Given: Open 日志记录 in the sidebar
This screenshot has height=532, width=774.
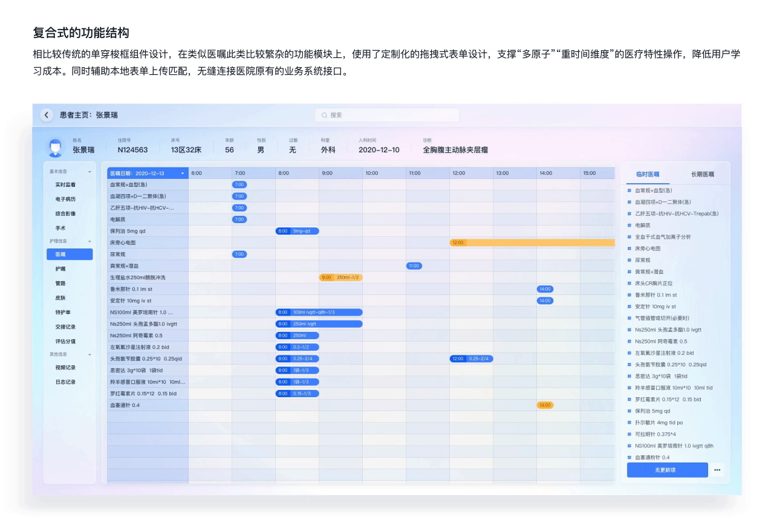Looking at the screenshot, I should tap(65, 382).
